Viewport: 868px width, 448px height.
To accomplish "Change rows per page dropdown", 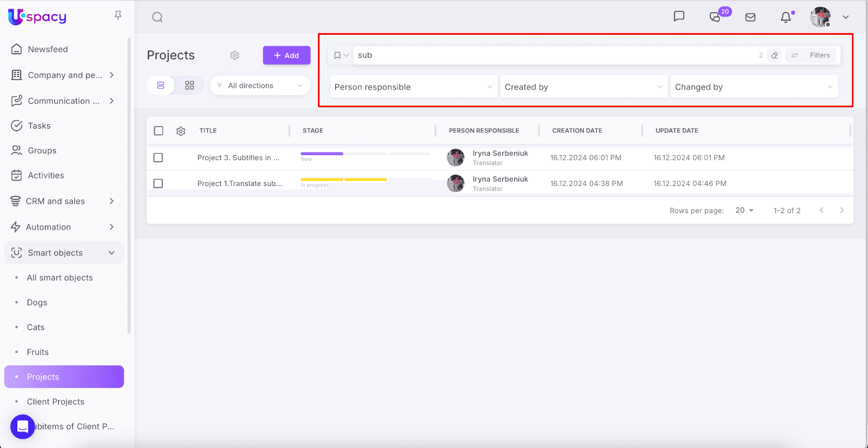I will point(744,210).
